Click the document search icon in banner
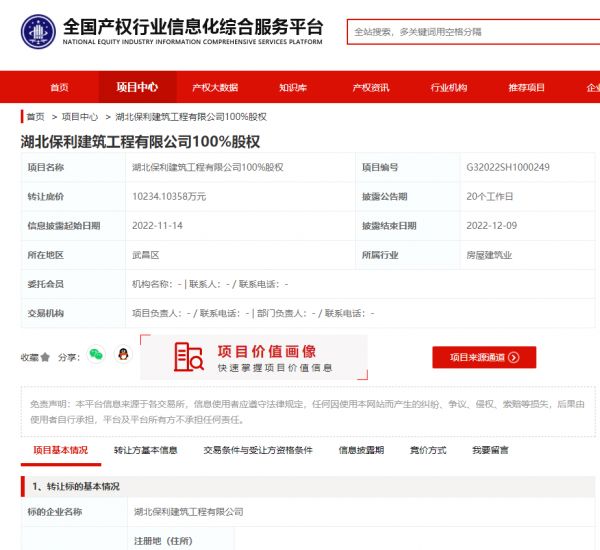Image resolution: width=600 pixels, height=550 pixels. pos(189,357)
